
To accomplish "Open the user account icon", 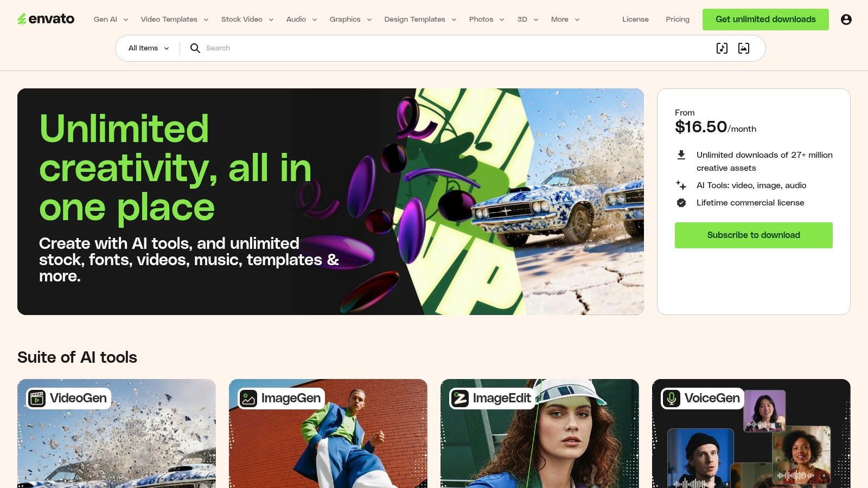I will click(846, 20).
